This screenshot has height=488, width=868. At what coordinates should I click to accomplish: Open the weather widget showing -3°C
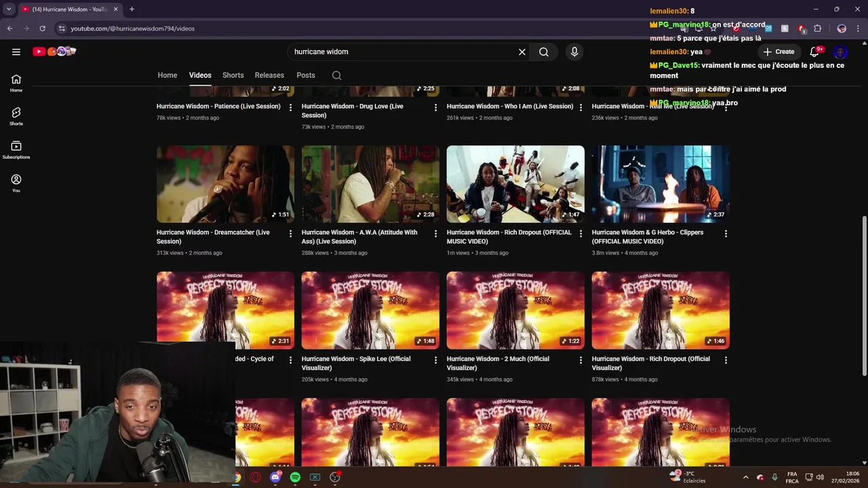point(688,476)
